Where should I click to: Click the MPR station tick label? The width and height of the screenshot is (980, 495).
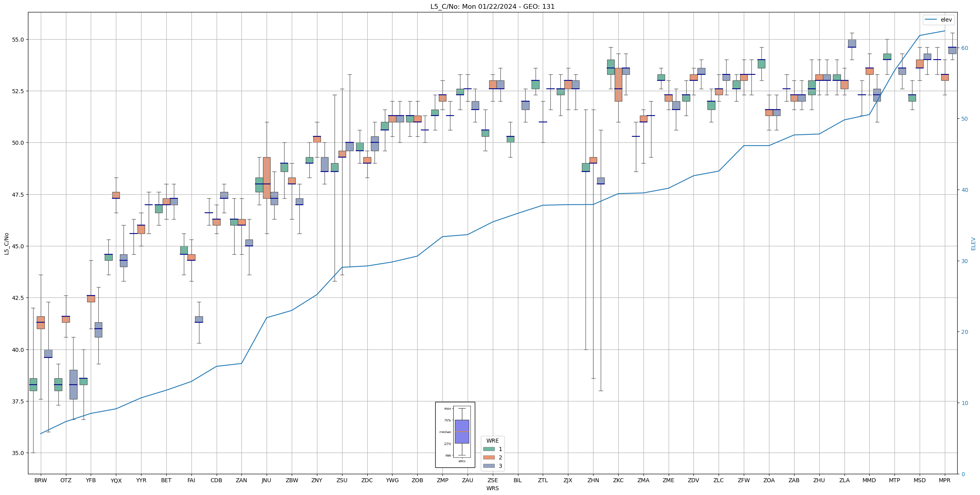coord(944,480)
